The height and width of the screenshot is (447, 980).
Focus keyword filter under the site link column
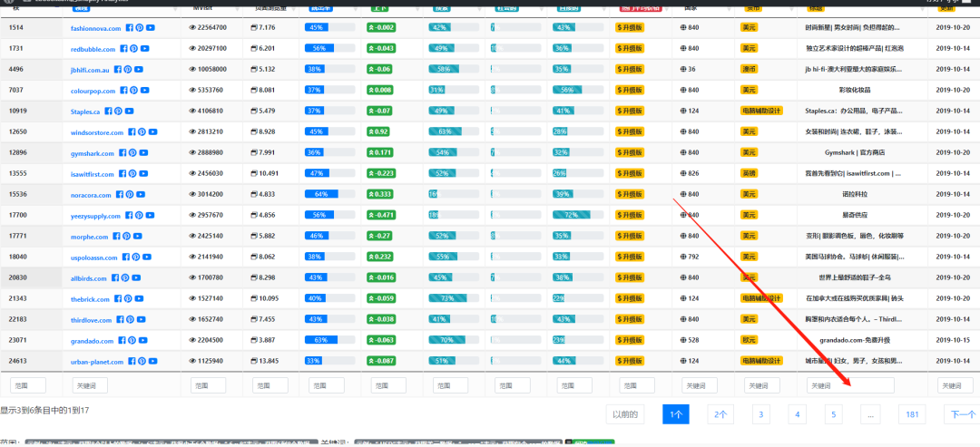click(x=90, y=386)
